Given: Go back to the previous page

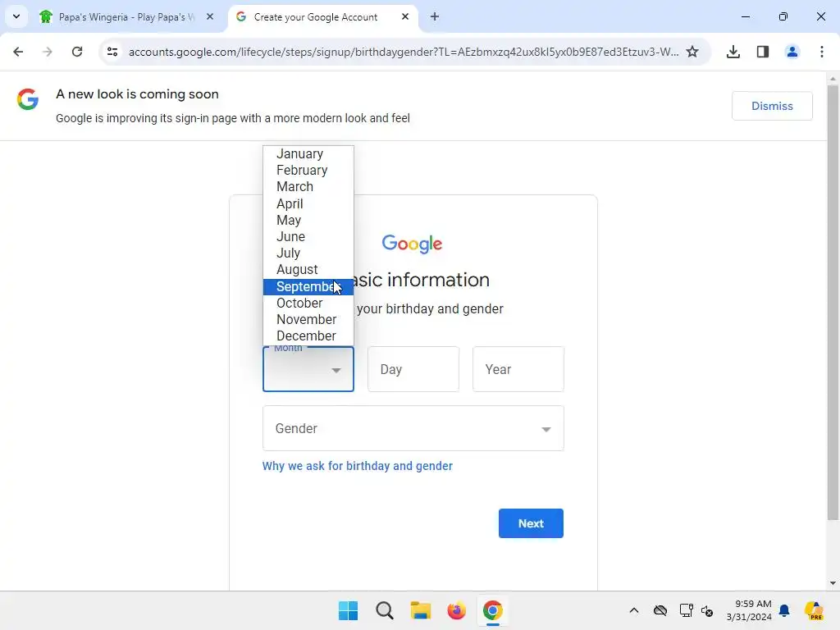Looking at the screenshot, I should (x=18, y=52).
